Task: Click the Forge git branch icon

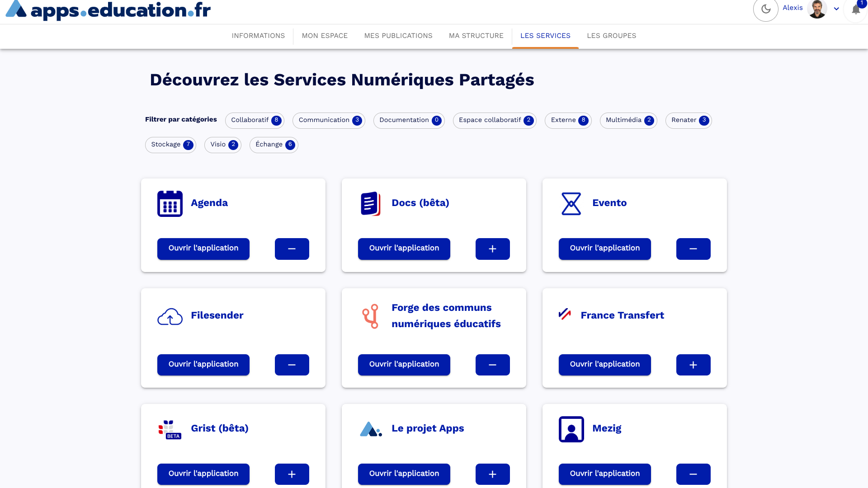Action: pos(370,316)
